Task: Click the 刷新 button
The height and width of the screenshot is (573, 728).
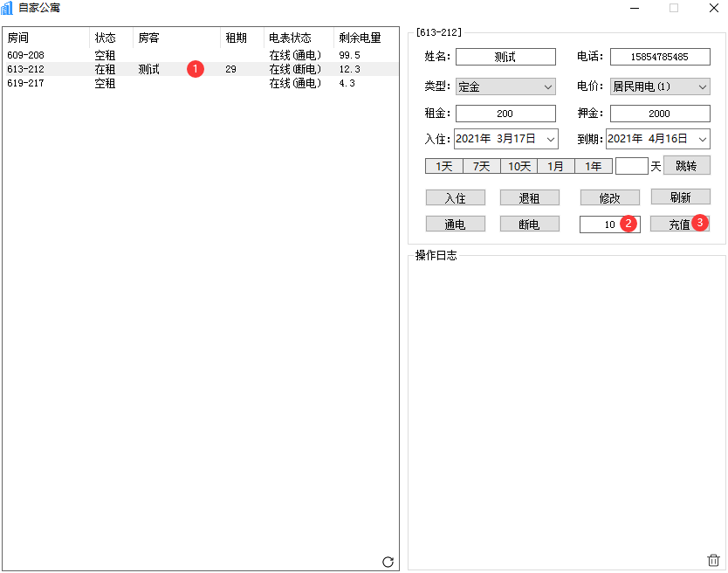Action: pos(680,197)
